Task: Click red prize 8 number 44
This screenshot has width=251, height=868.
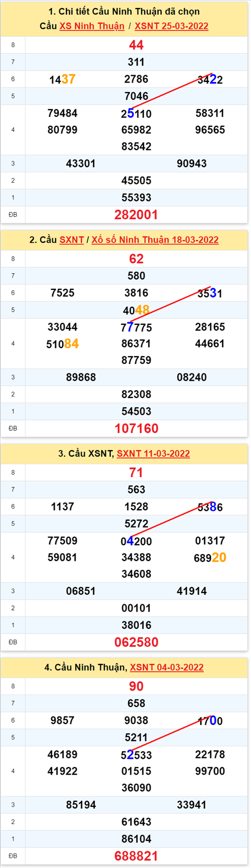Action: pos(136,45)
